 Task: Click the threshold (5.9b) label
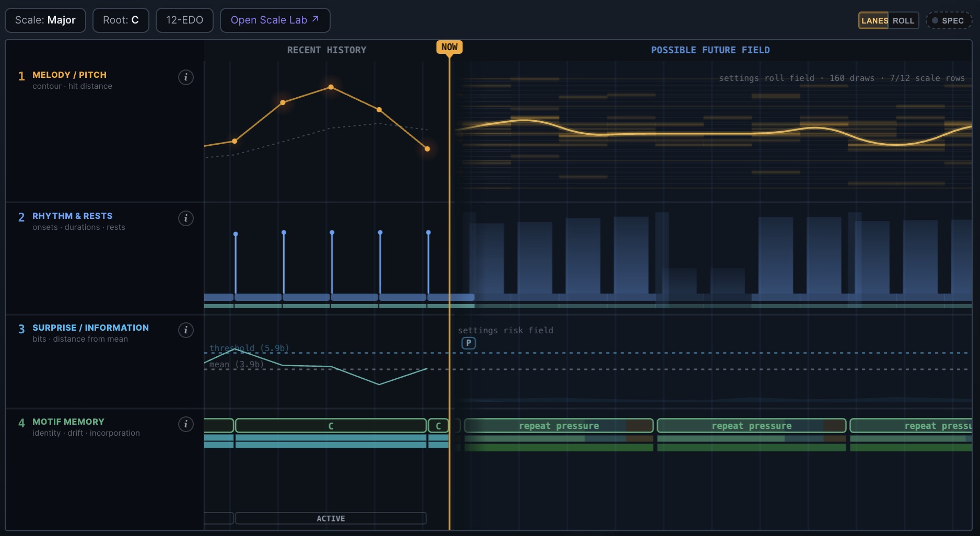(249, 348)
